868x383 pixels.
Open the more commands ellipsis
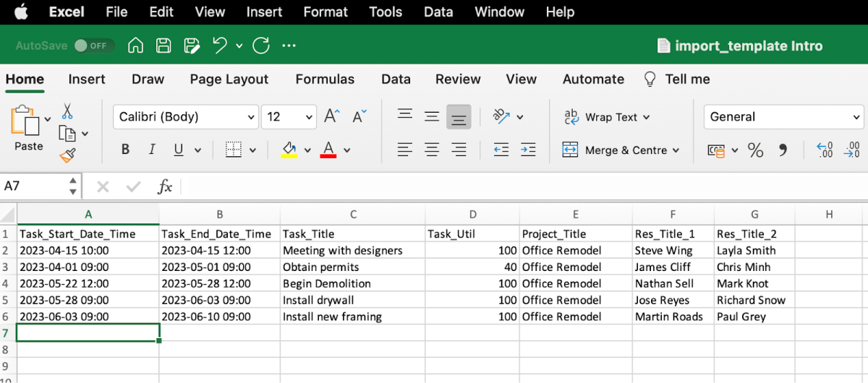tap(289, 46)
